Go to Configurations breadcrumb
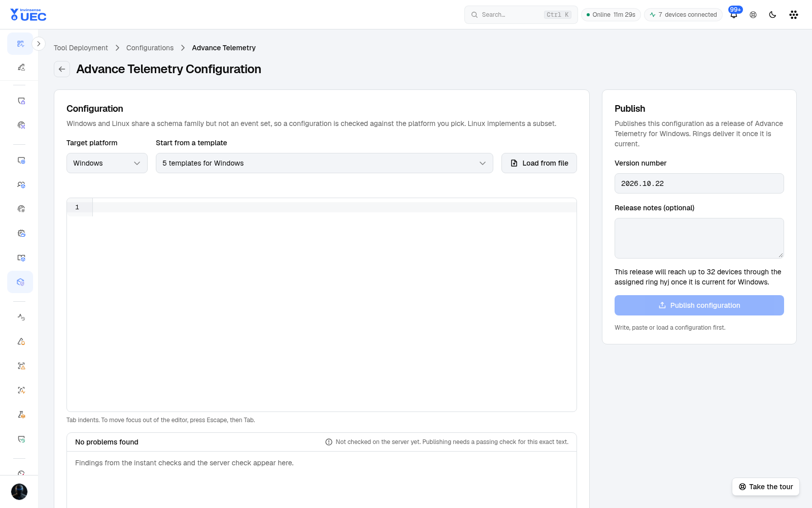The image size is (812, 508). 150,48
